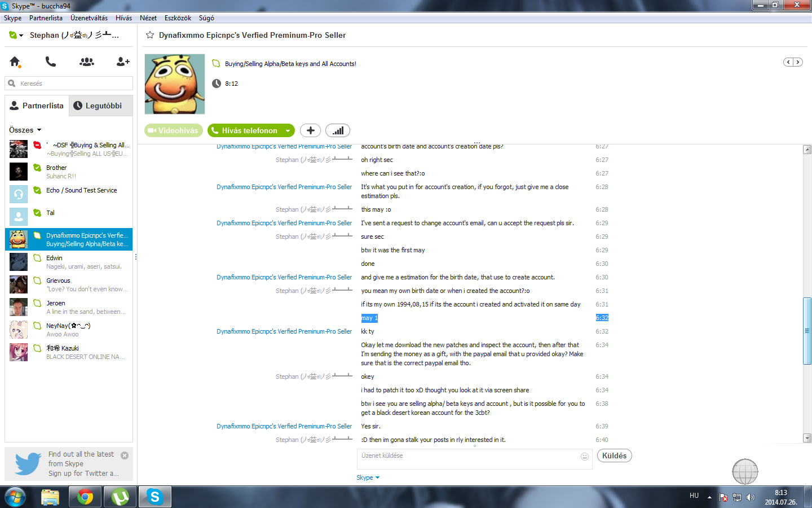812x508 pixels.
Task: Close the Twitter promo banner
Action: tap(125, 456)
